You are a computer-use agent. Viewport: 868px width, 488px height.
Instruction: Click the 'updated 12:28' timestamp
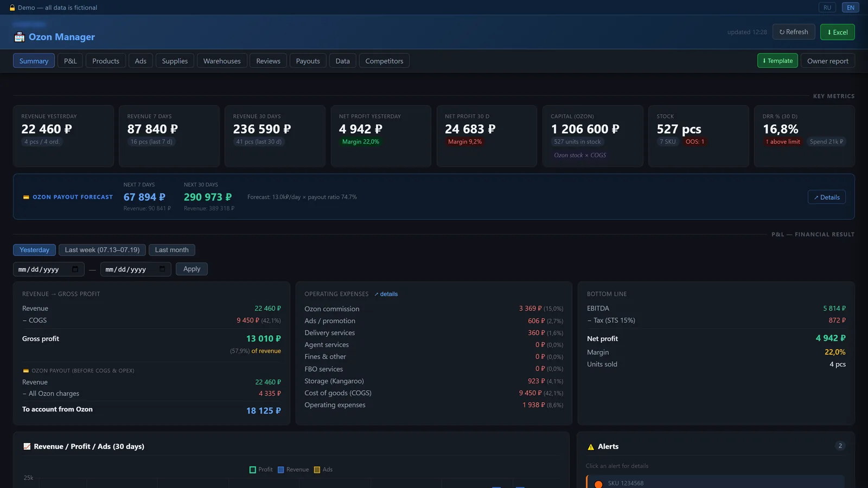pyautogui.click(x=747, y=32)
